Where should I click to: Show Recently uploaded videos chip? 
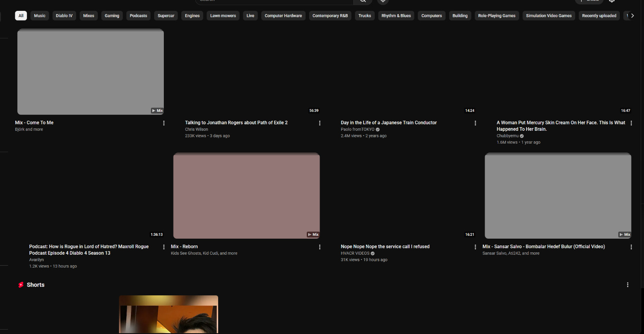coord(599,16)
